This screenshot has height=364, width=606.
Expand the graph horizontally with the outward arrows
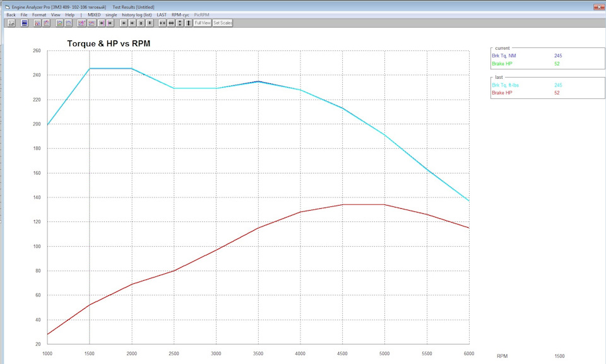(171, 23)
